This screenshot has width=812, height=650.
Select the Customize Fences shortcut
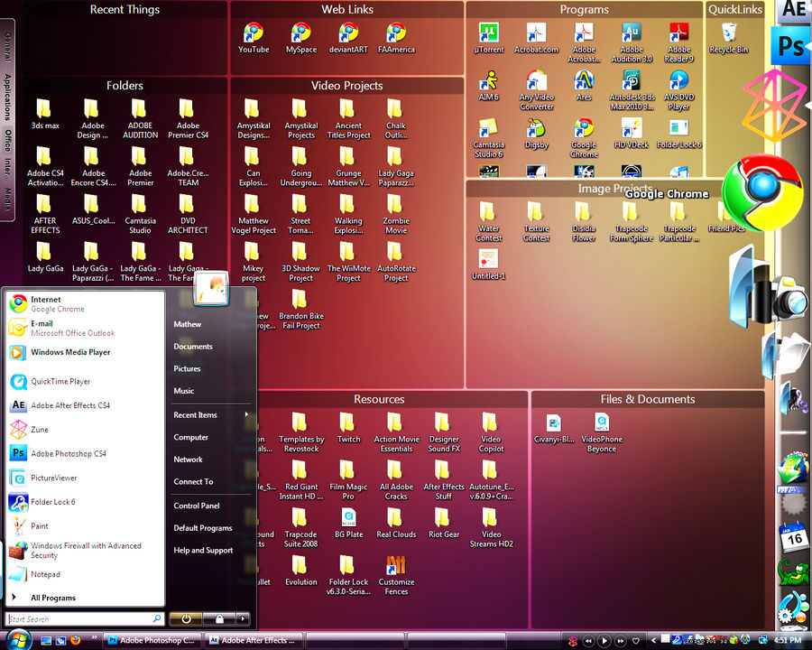396,575
